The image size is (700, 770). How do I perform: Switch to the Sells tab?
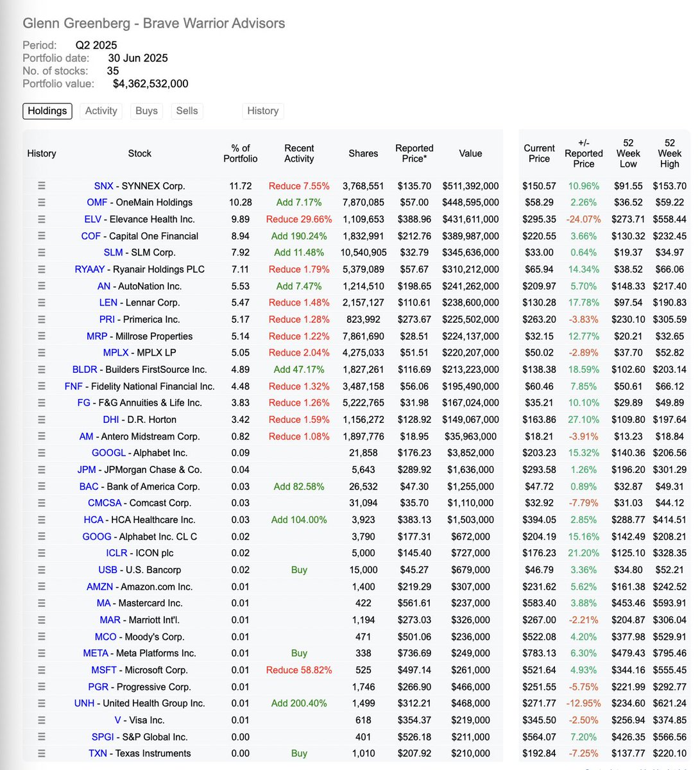(x=187, y=111)
